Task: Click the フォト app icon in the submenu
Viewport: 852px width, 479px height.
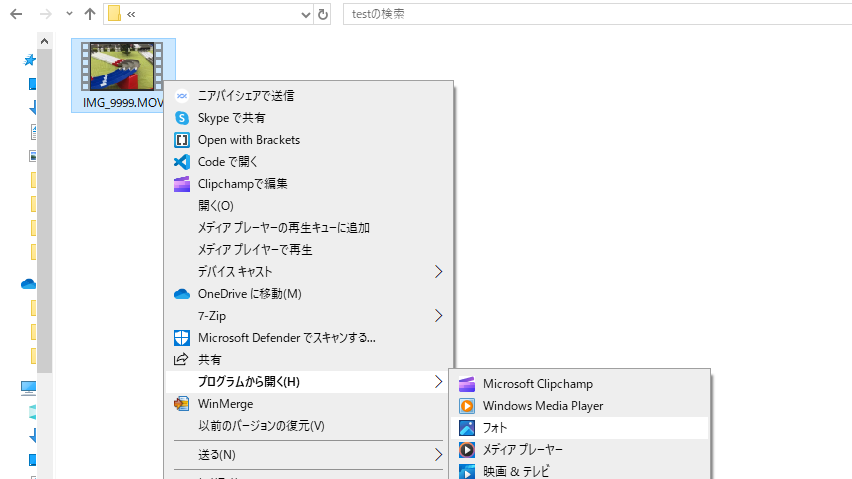Action: (467, 428)
